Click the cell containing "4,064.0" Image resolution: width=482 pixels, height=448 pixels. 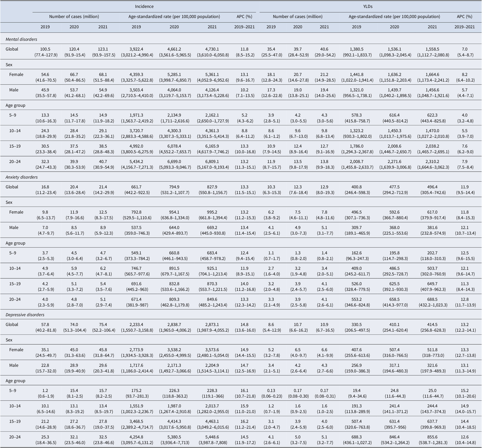[174, 90]
